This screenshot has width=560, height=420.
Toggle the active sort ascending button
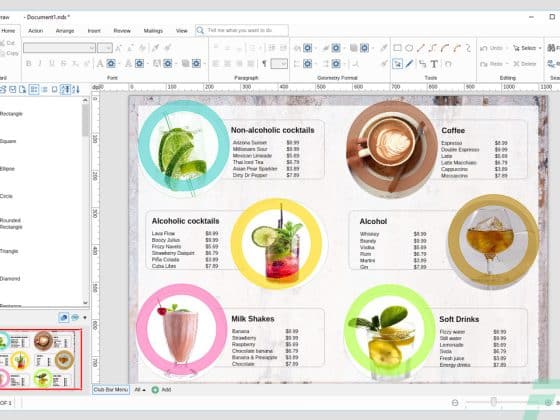65,89
